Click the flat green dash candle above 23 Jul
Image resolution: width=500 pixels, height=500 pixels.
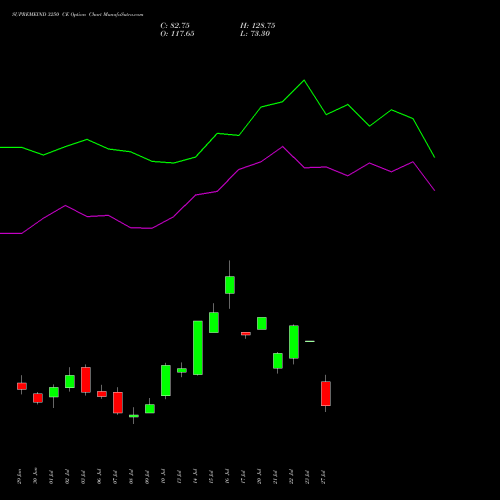(x=310, y=341)
